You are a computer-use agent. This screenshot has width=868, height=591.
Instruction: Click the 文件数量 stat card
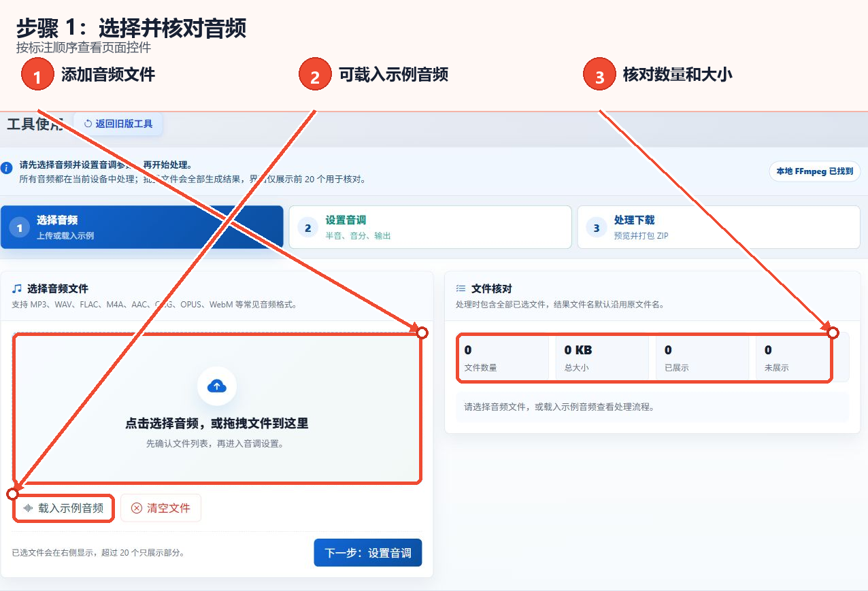tap(502, 358)
